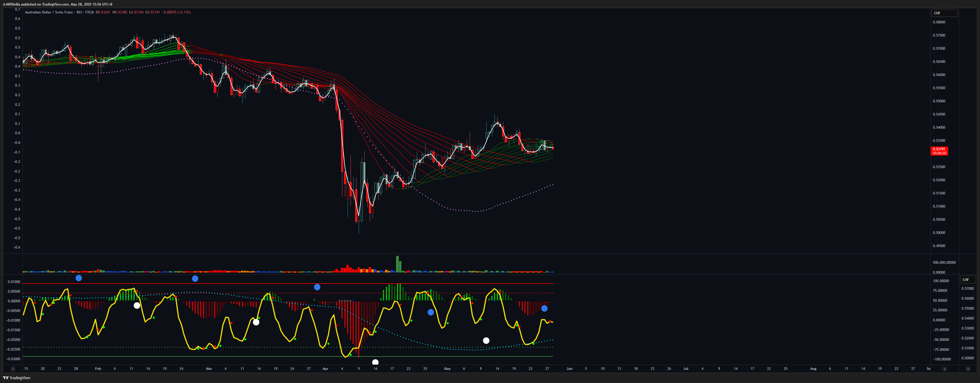Toggle the A auto-scale button at bottom right

pos(945,369)
